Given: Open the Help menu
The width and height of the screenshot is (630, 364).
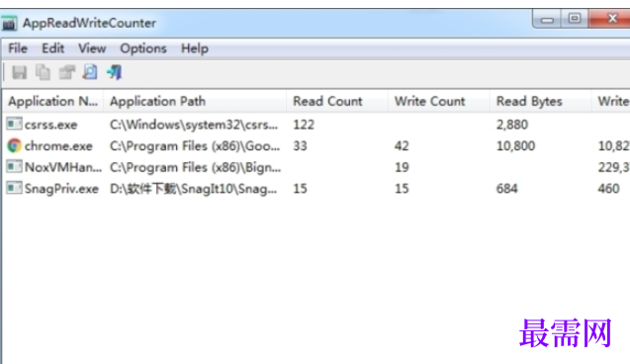Looking at the screenshot, I should [x=195, y=48].
